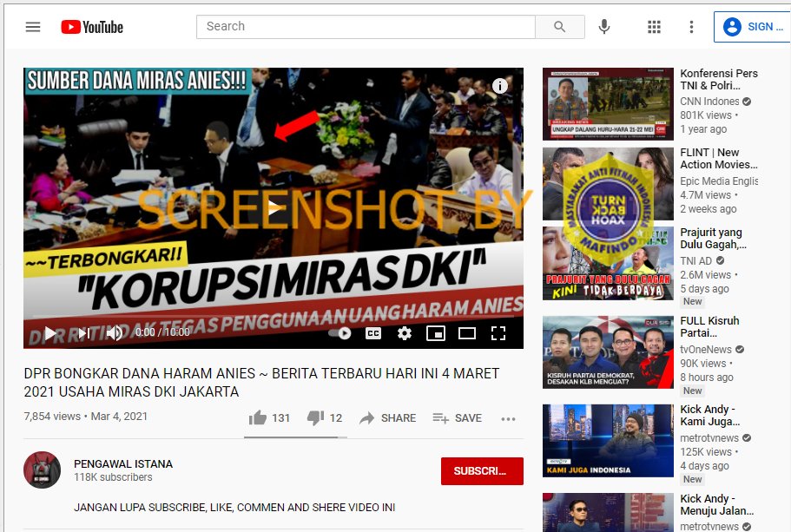The image size is (791, 532).
Task: Open the PENGAWAL ISTANA channel avatar
Action: (x=42, y=470)
